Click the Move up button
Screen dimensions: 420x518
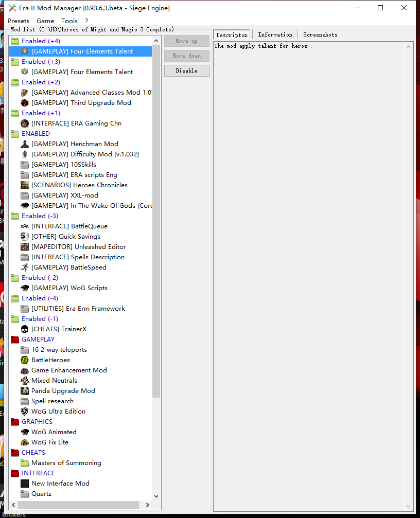tap(187, 41)
